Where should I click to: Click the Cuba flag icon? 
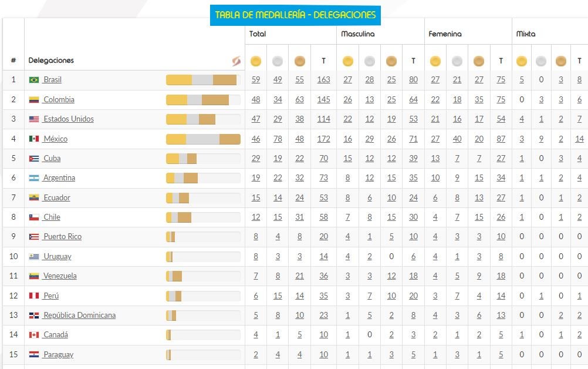pos(34,159)
